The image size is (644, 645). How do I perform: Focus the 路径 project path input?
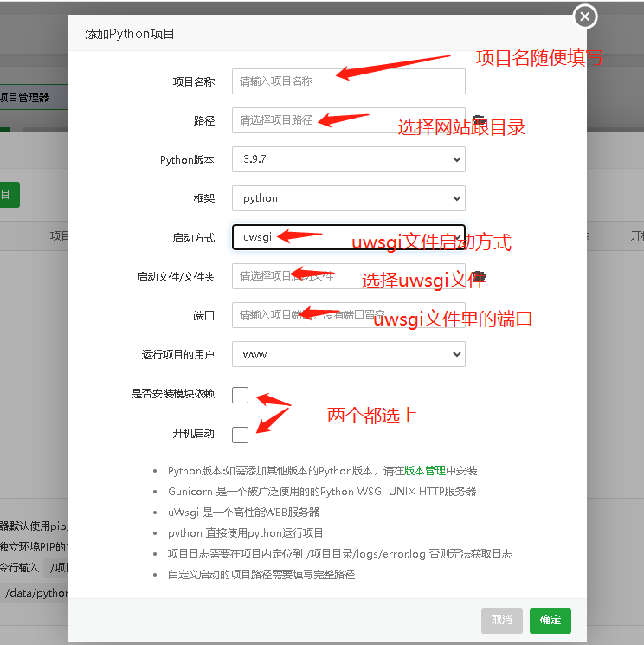348,120
